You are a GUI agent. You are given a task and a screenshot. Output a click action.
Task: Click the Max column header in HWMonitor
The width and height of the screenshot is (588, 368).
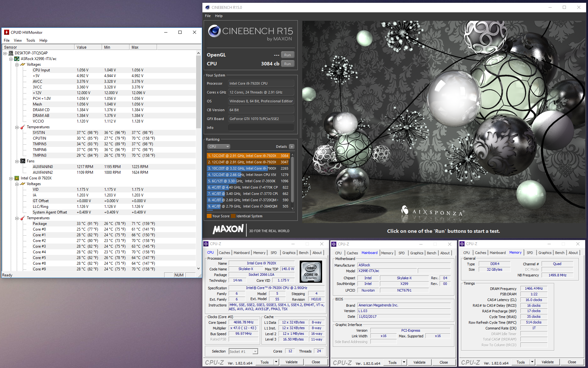pos(143,47)
